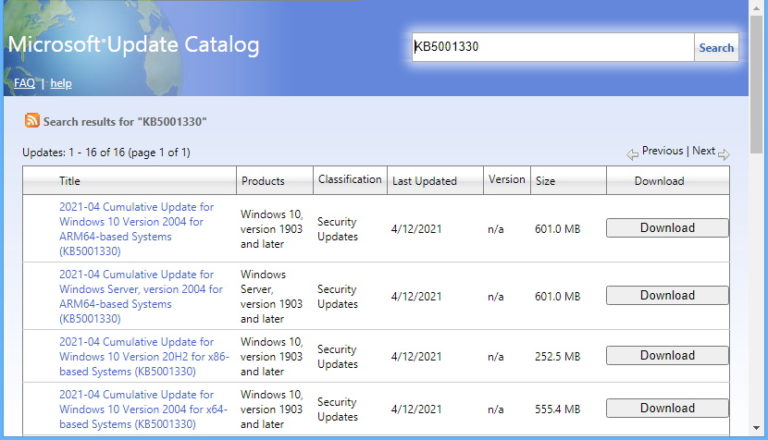Open Windows 10 Version 2004 x64 update link

click(144, 409)
